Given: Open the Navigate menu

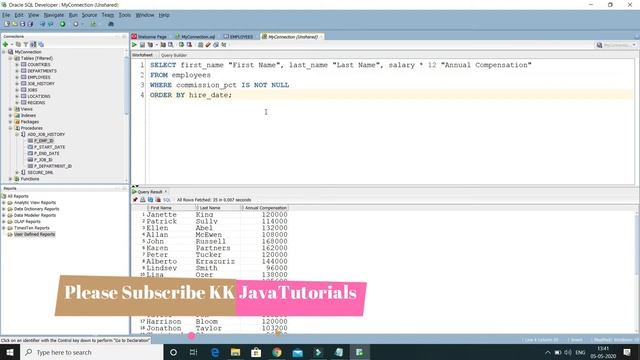Looking at the screenshot, I should point(54,15).
